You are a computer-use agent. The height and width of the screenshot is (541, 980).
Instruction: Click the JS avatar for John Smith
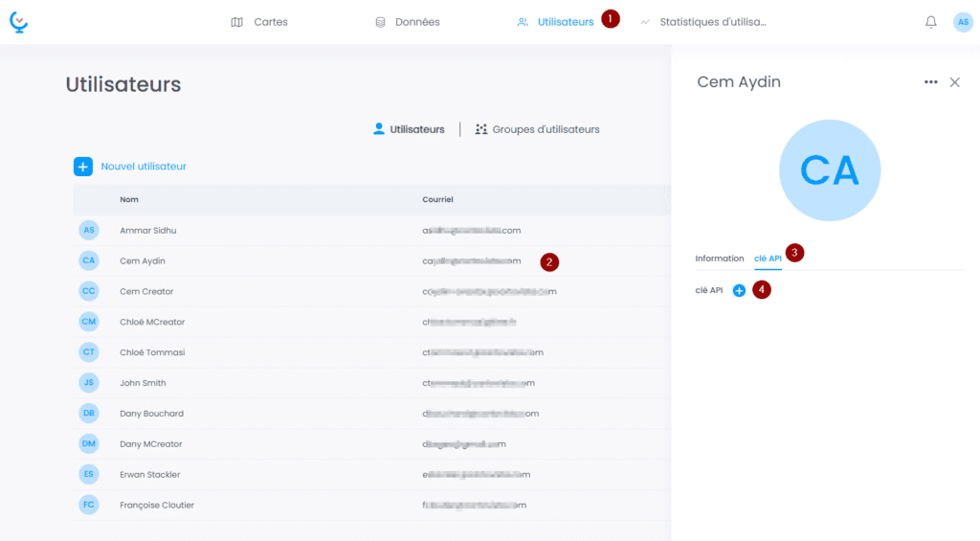click(89, 383)
